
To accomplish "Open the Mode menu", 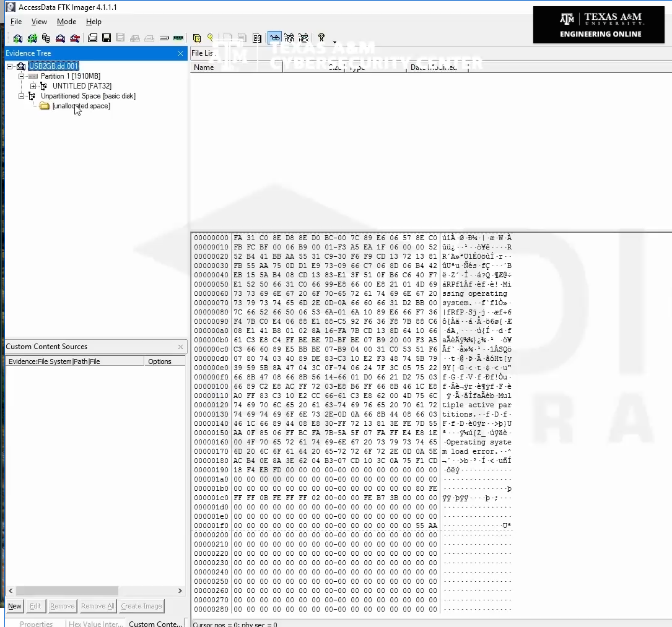I will [66, 22].
